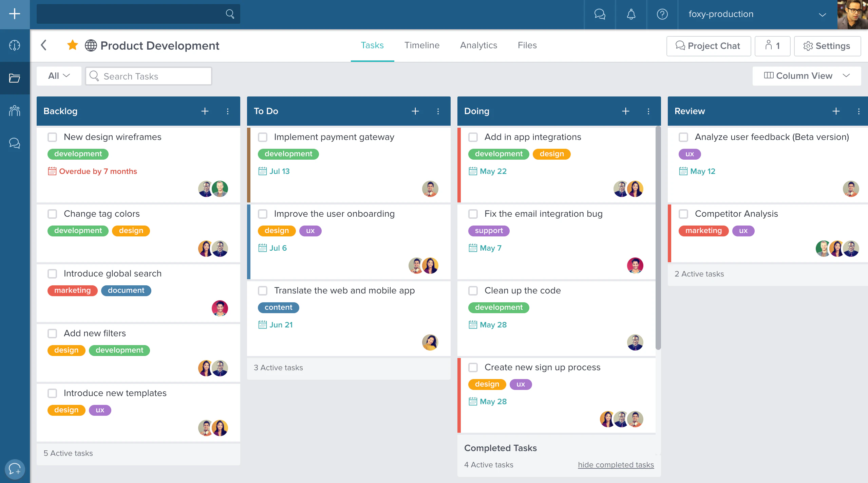
Task: Mark Introduce global search as complete
Action: [52, 274]
